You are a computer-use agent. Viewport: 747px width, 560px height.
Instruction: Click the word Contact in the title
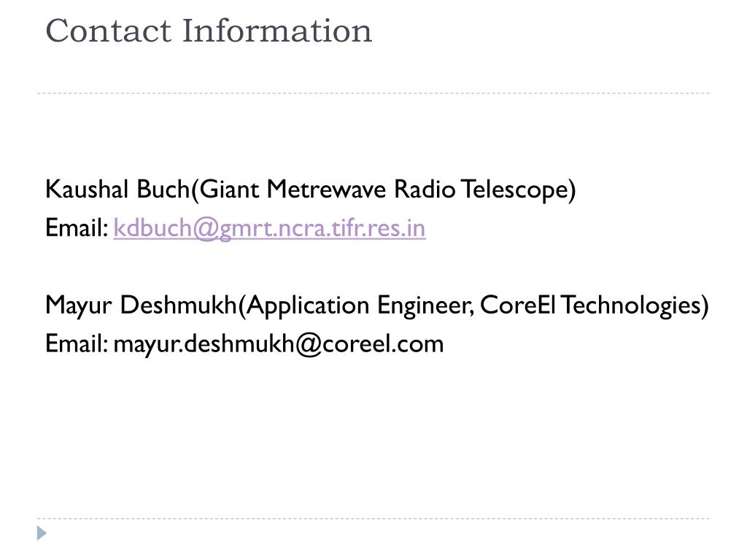coord(108,31)
